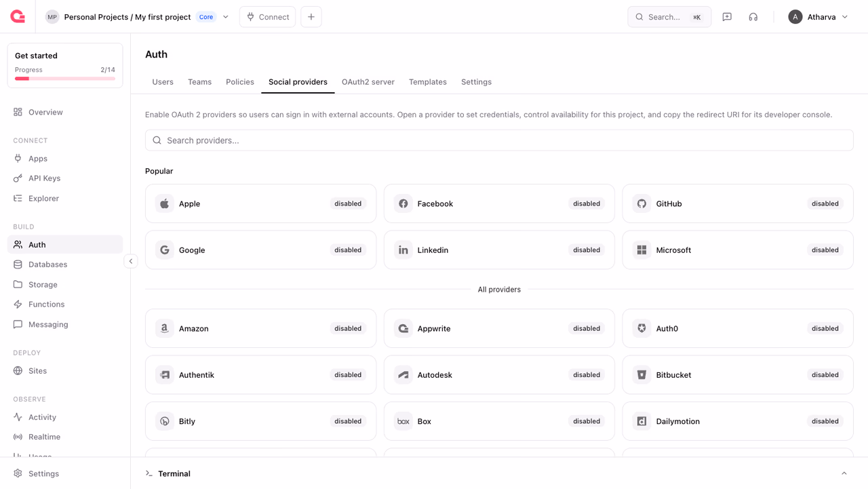
Task: Open the support headset icon
Action: [753, 17]
